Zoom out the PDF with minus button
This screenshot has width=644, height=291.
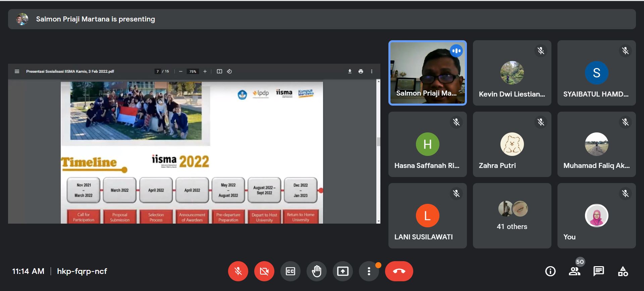pos(180,71)
